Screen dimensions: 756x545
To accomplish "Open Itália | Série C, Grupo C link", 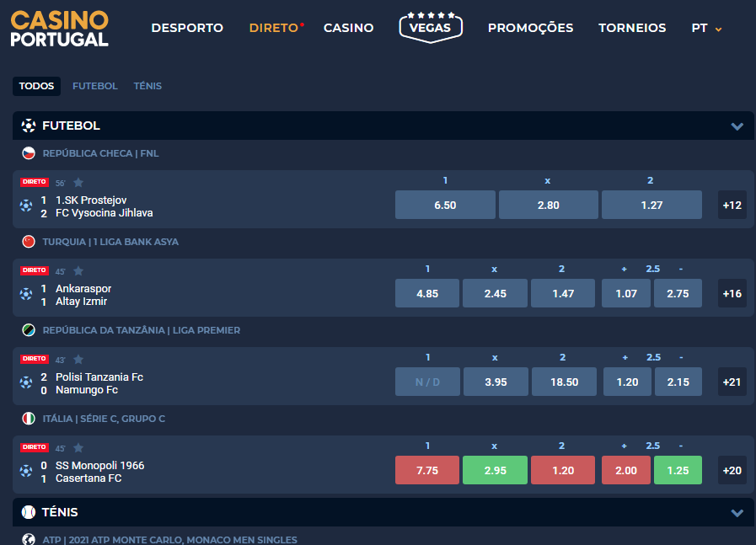I will pyautogui.click(x=104, y=419).
